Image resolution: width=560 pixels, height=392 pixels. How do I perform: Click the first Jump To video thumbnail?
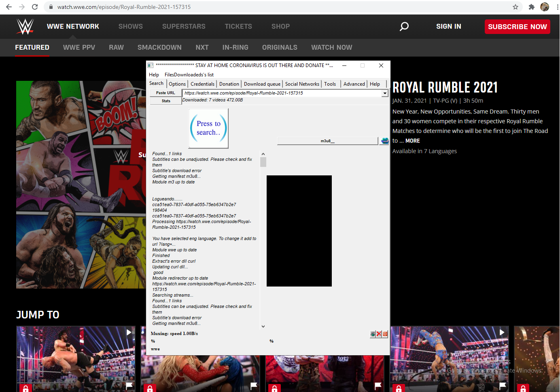[76, 359]
